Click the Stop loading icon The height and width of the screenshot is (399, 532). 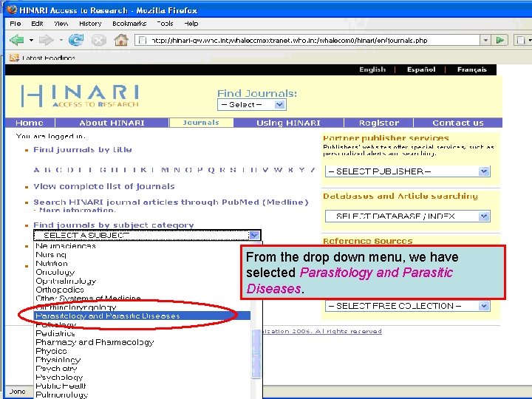[99, 41]
